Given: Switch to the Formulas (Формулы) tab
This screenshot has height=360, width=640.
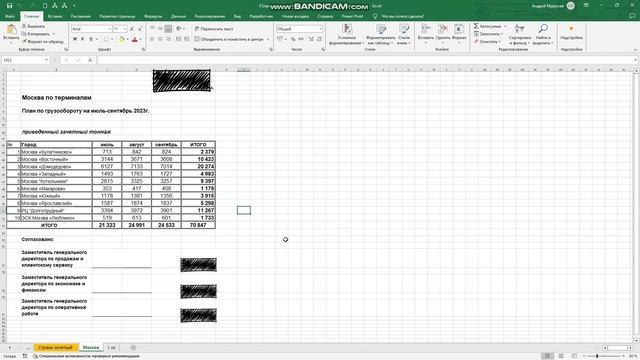Looking at the screenshot, I should coord(153,16).
